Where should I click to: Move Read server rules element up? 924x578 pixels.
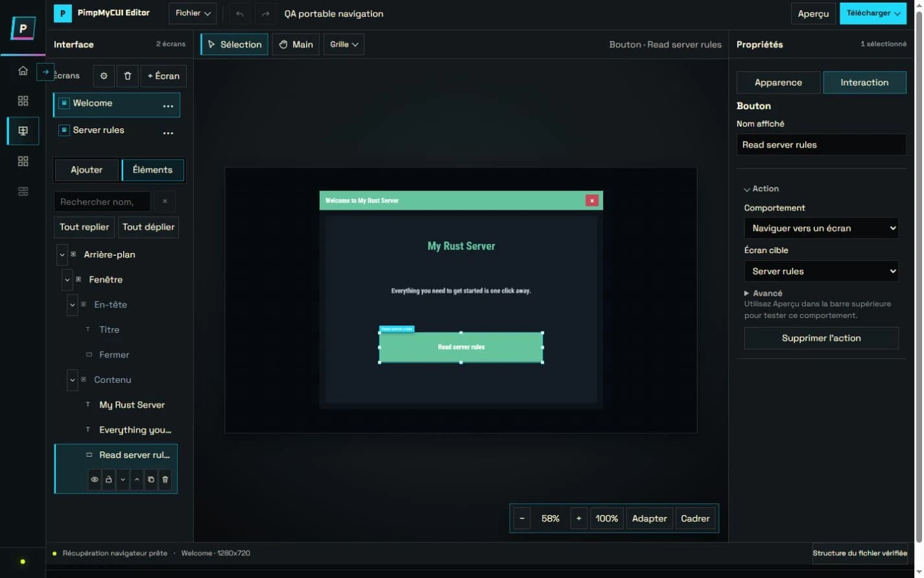(x=137, y=479)
